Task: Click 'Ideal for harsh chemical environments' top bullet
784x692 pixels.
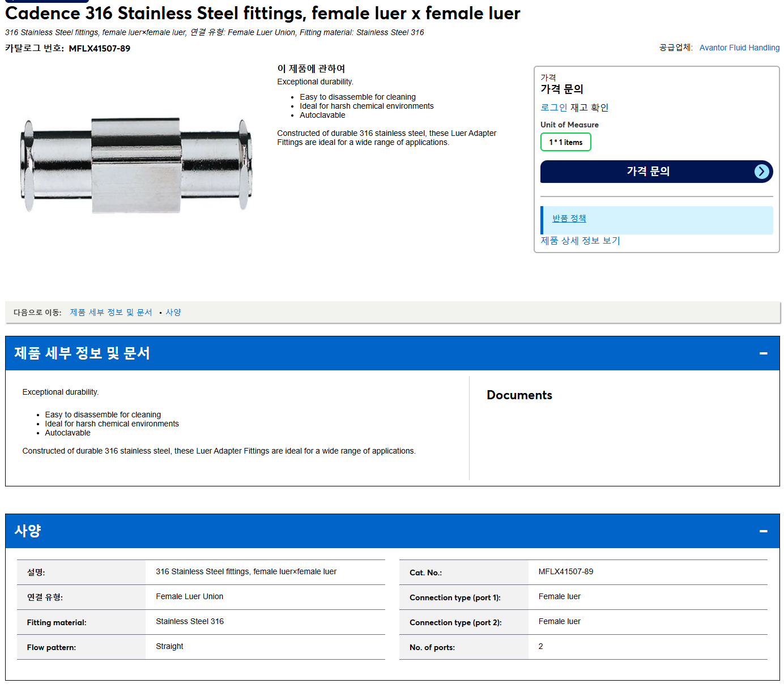Action: (367, 106)
